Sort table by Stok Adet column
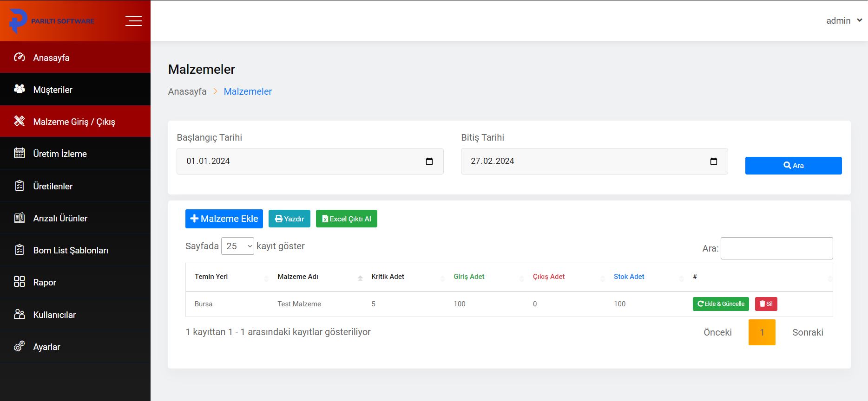 pyautogui.click(x=629, y=277)
